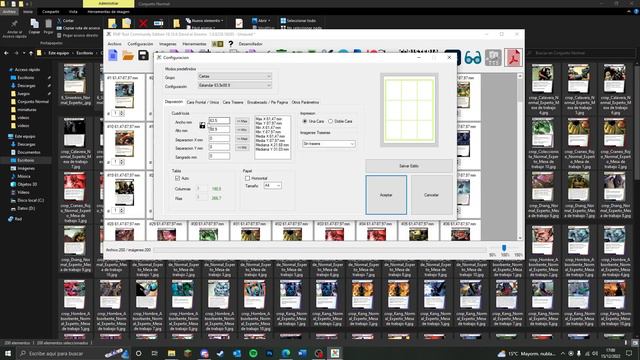Open Word from the taskbar
The height and width of the screenshot is (360, 640).
click(302, 353)
